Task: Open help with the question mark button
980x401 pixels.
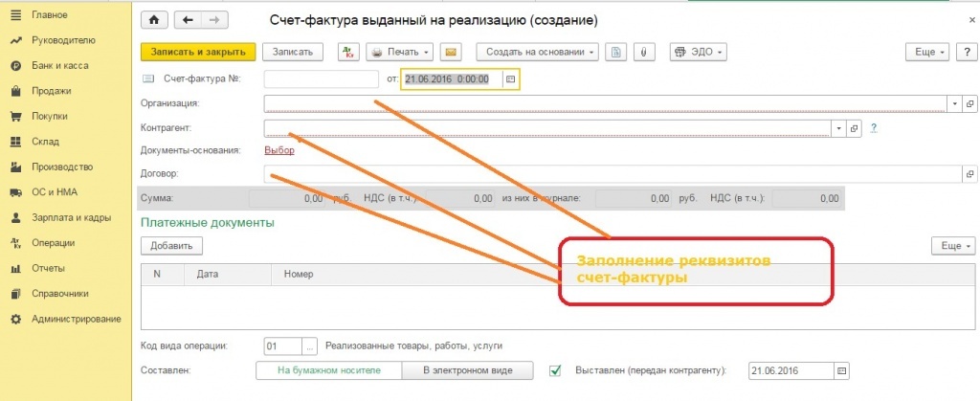Action: (x=967, y=52)
